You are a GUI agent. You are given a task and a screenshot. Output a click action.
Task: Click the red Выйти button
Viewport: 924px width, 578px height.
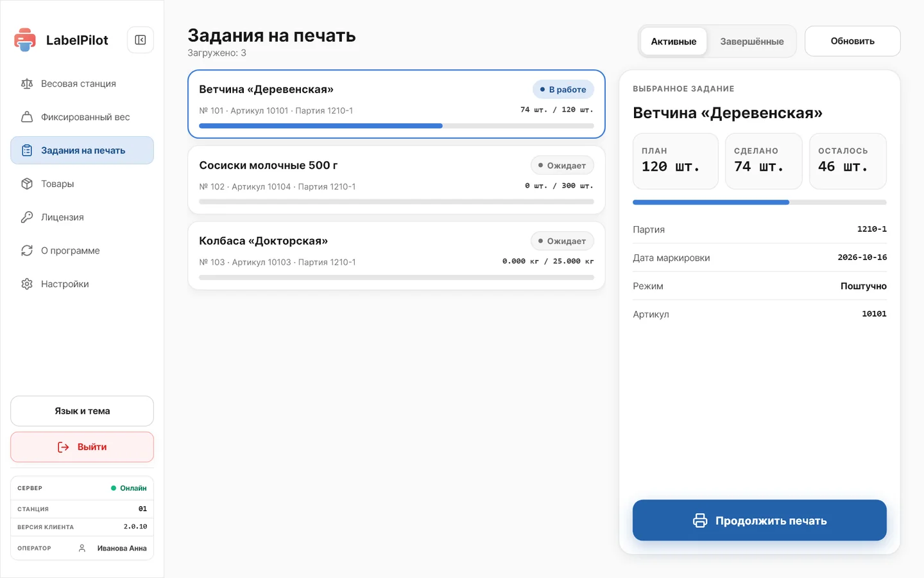tap(82, 447)
